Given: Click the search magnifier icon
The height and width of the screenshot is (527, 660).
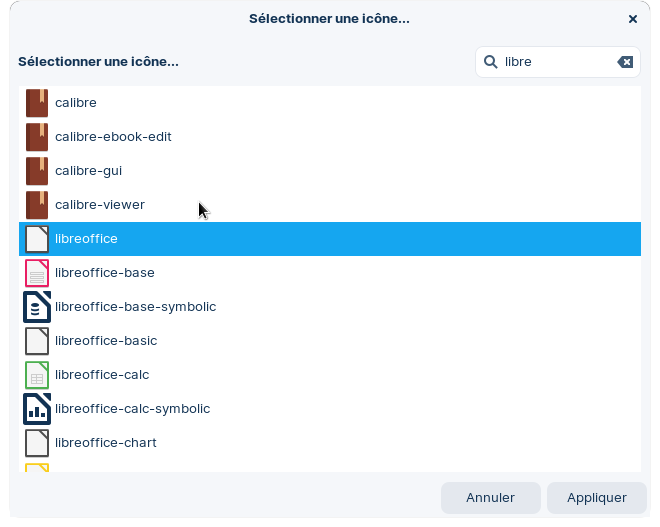Looking at the screenshot, I should point(491,62).
